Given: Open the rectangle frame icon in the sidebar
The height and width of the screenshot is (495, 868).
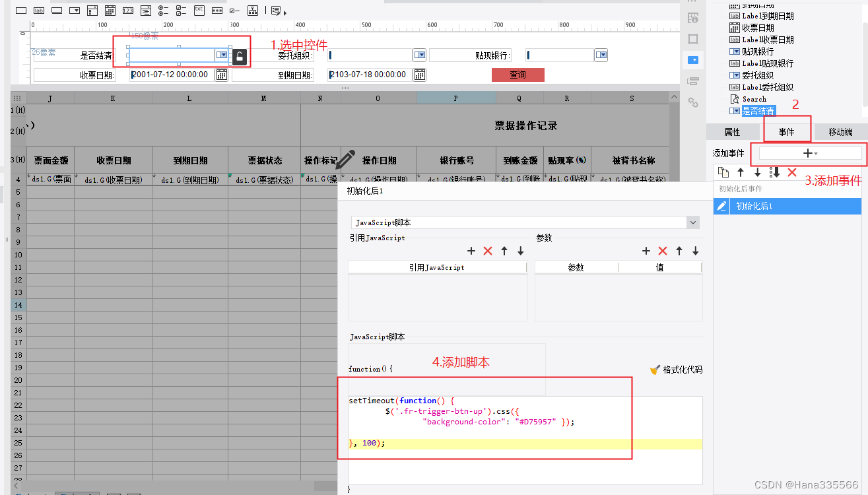Looking at the screenshot, I should [693, 39].
